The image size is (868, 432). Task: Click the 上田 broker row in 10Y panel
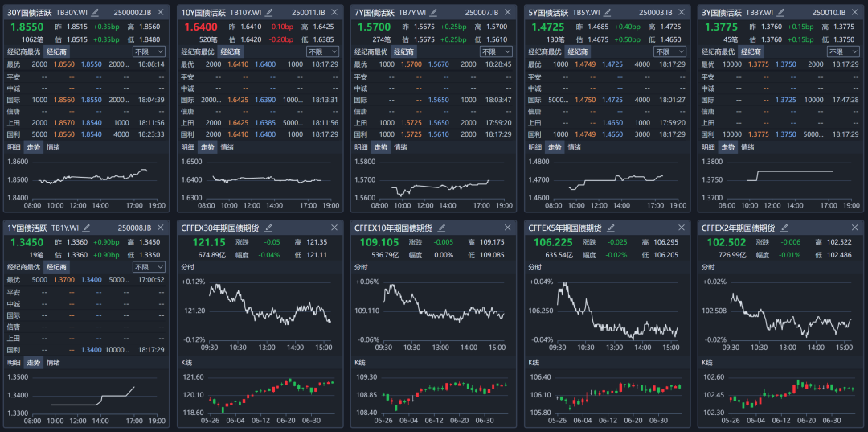[x=260, y=122]
